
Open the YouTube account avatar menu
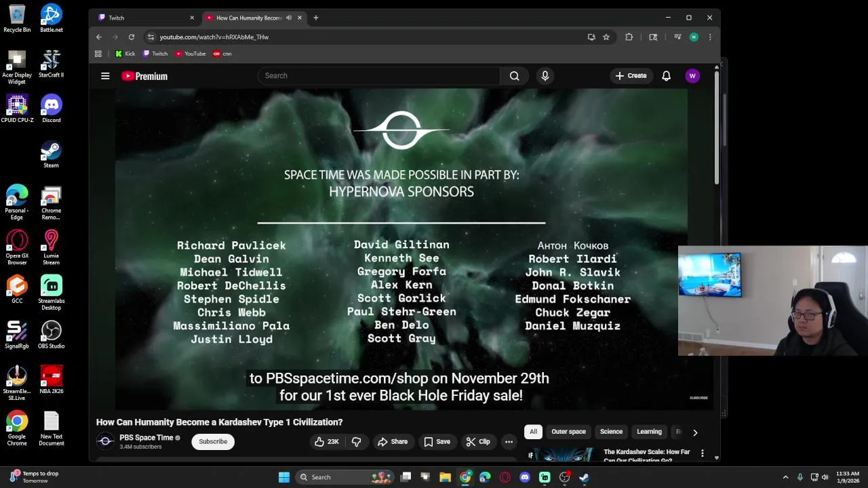(x=692, y=76)
